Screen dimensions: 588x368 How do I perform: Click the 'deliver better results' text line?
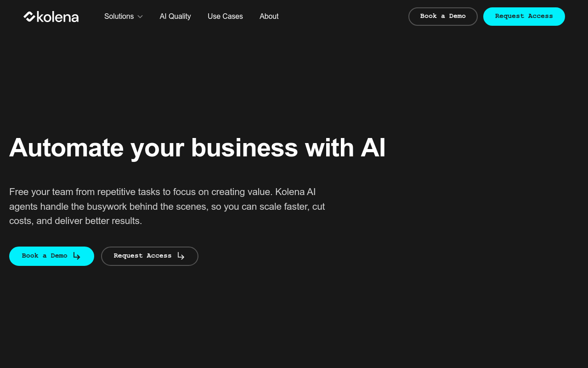pyautogui.click(x=76, y=221)
